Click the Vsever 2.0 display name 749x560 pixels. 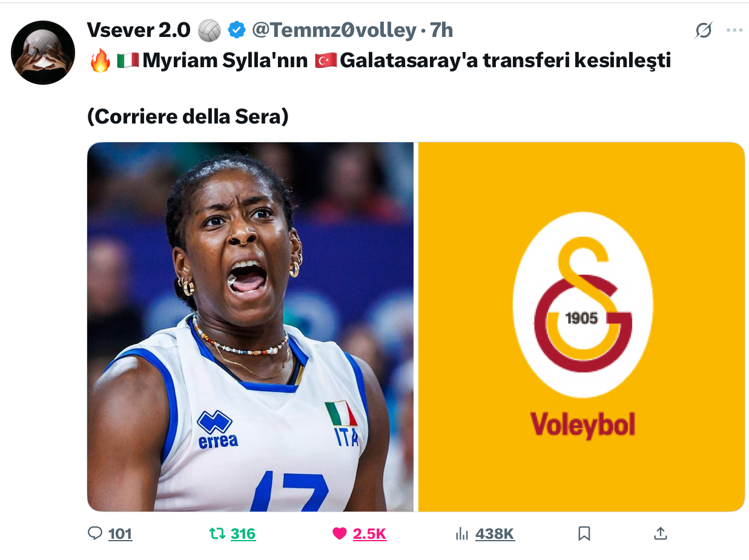tap(139, 30)
